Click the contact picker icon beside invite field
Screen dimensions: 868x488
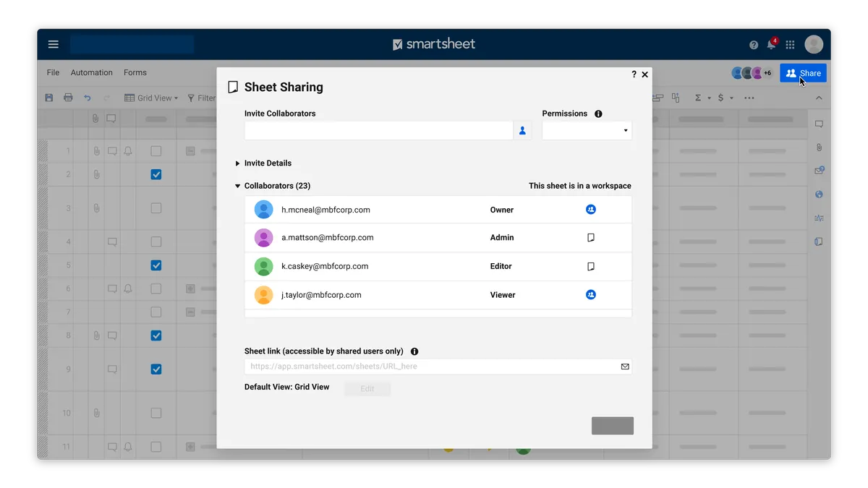click(x=522, y=131)
